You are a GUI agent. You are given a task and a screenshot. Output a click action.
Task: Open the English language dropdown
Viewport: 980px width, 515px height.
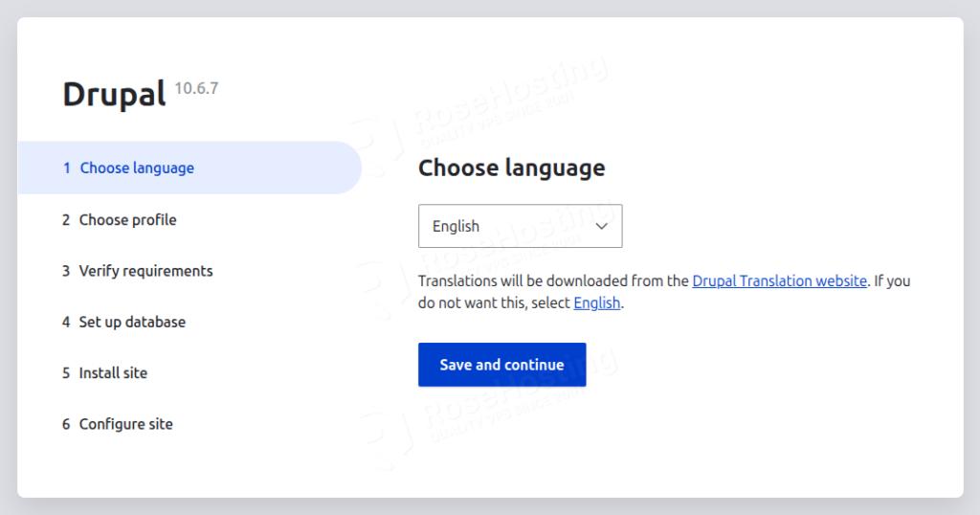pos(520,226)
